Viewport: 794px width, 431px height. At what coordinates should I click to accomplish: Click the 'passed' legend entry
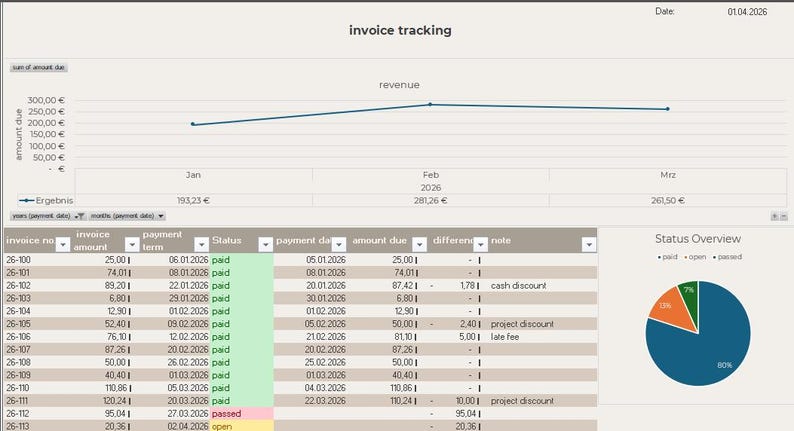click(x=727, y=257)
